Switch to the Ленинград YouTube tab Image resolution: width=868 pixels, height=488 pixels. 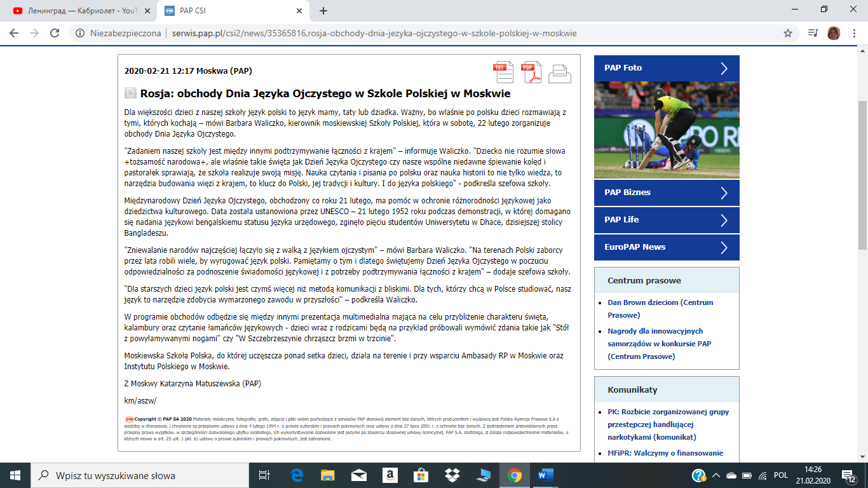(x=76, y=11)
